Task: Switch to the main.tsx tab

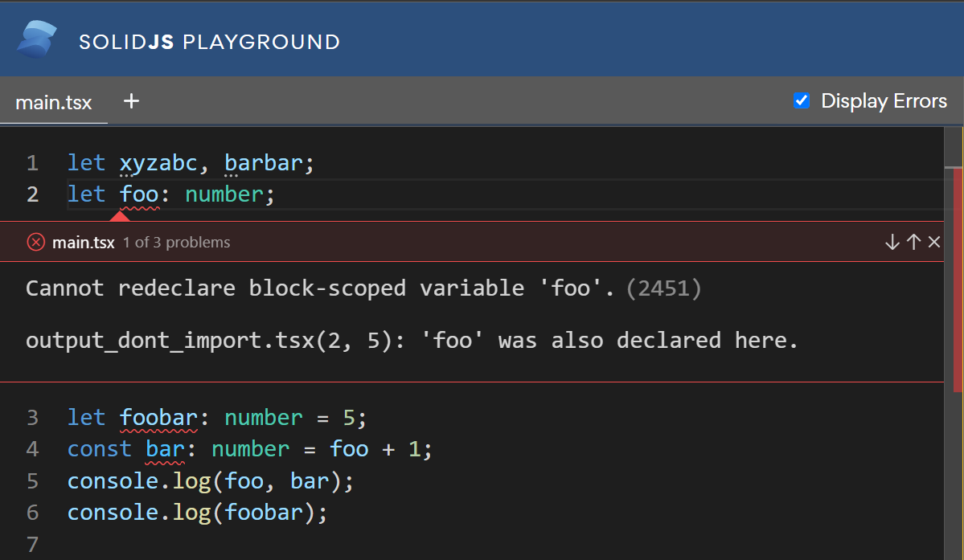Action: 54,103
